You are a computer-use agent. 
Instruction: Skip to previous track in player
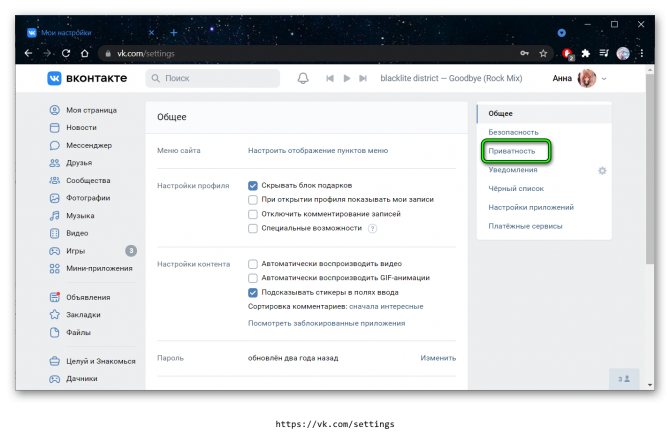pos(330,78)
